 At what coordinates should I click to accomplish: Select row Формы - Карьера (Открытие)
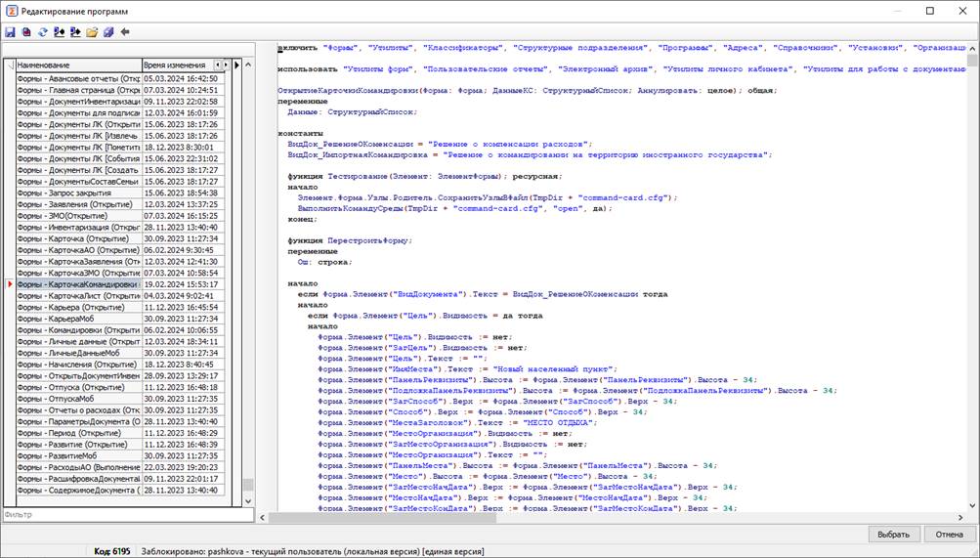120,308
